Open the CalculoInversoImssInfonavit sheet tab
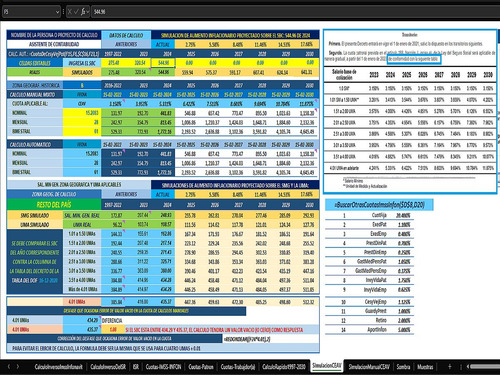Image resolution: width=500 pixels, height=375 pixels. pyautogui.click(x=58, y=367)
